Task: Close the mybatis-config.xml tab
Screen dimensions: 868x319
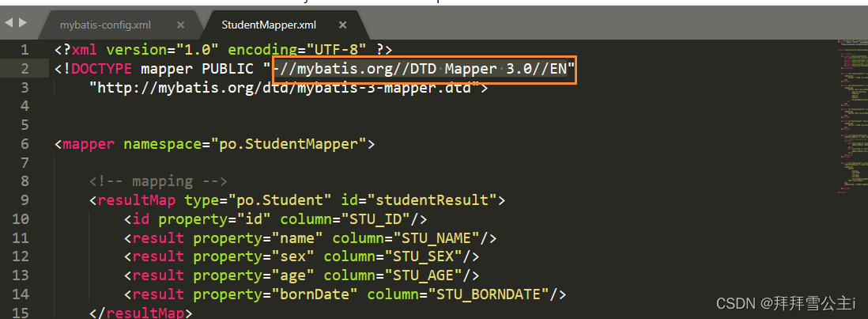Action: [x=180, y=25]
